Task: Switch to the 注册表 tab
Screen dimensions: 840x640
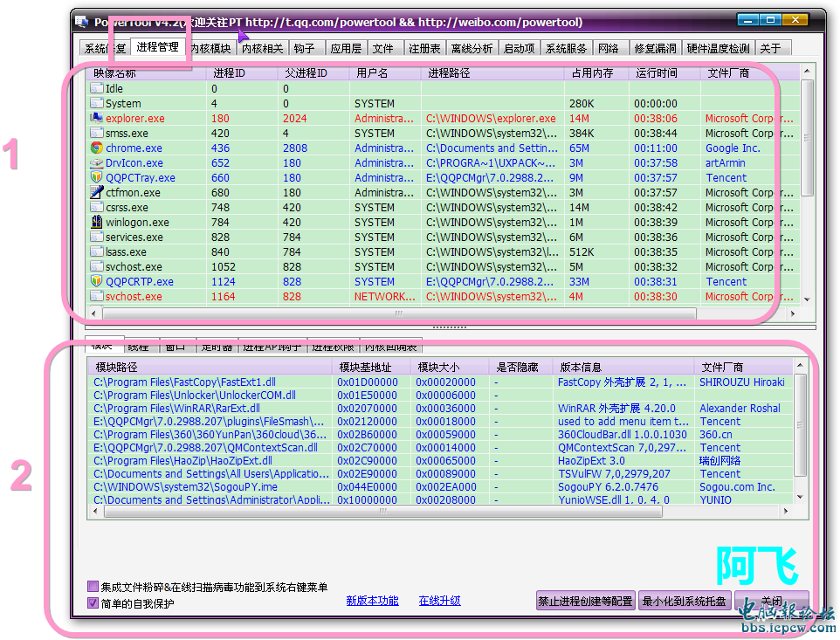Action: (424, 48)
